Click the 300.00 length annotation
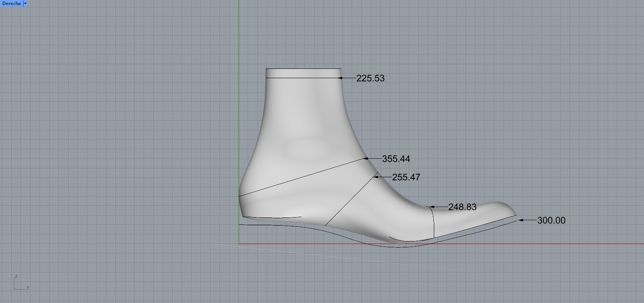Screen dimensions: 644x303 click(551, 221)
